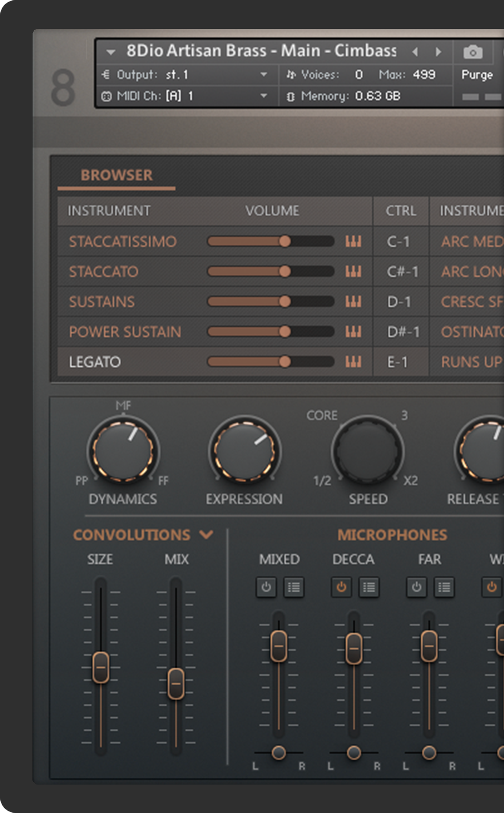Enable the Far microphone power button
504x813 pixels.
pos(417,587)
